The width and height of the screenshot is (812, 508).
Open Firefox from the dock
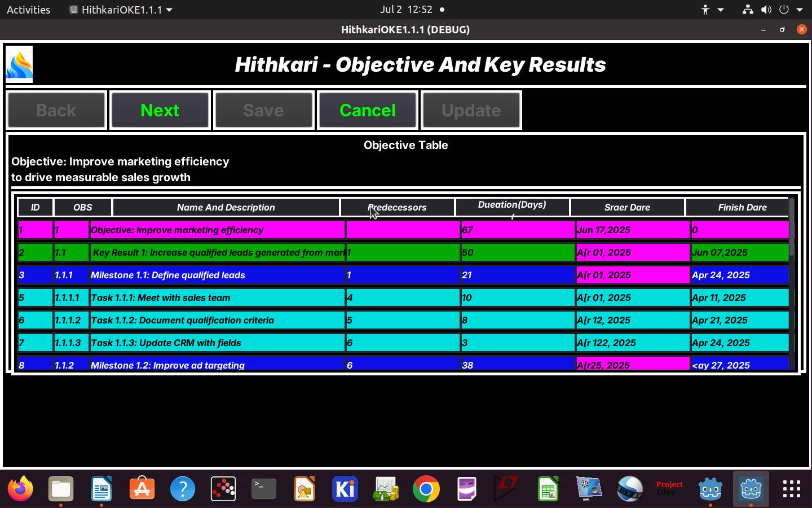click(x=20, y=489)
